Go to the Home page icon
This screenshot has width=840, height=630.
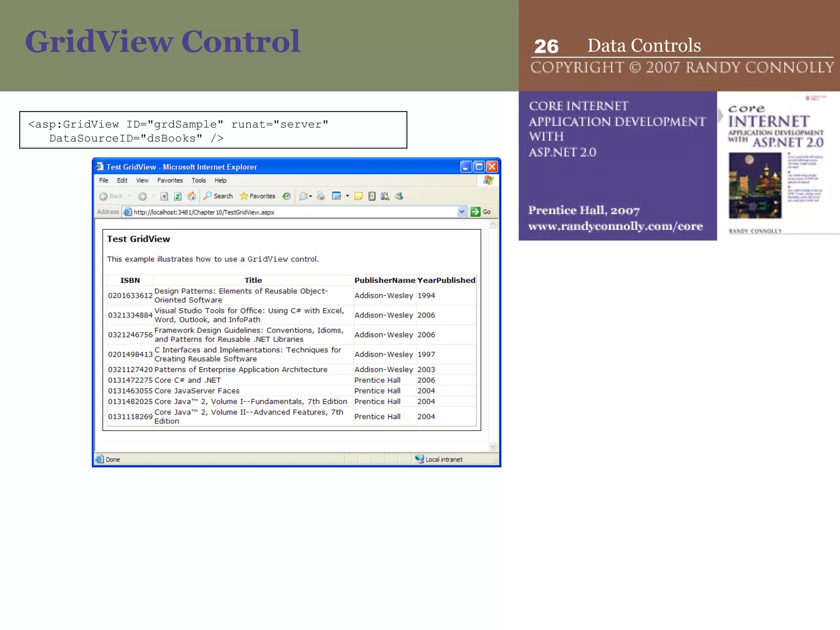tap(191, 196)
